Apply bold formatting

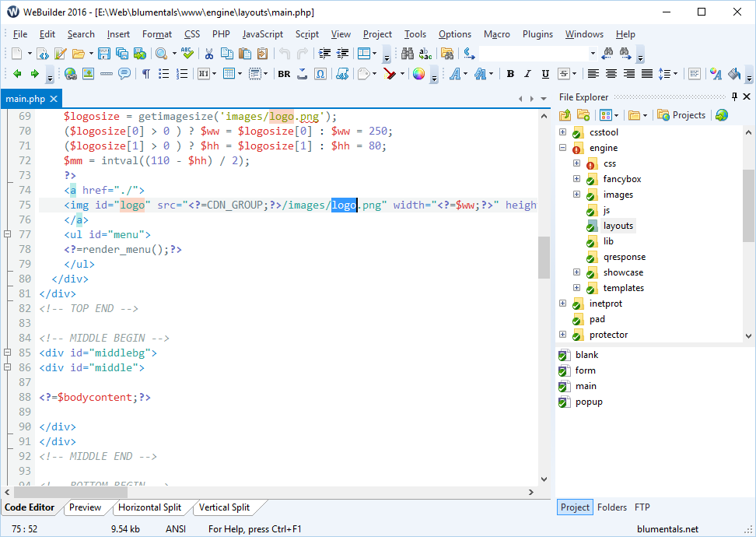coord(510,75)
